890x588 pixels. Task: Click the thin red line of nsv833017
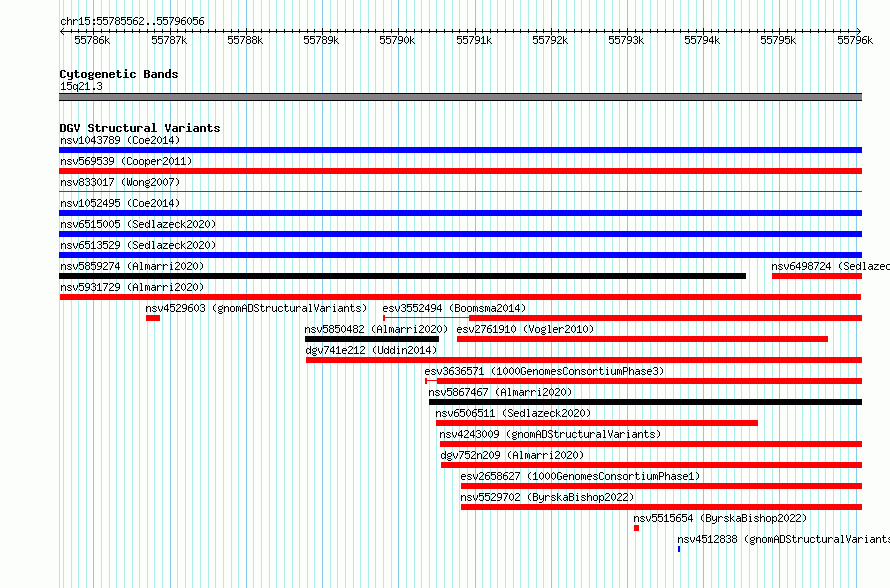[x=460, y=192]
